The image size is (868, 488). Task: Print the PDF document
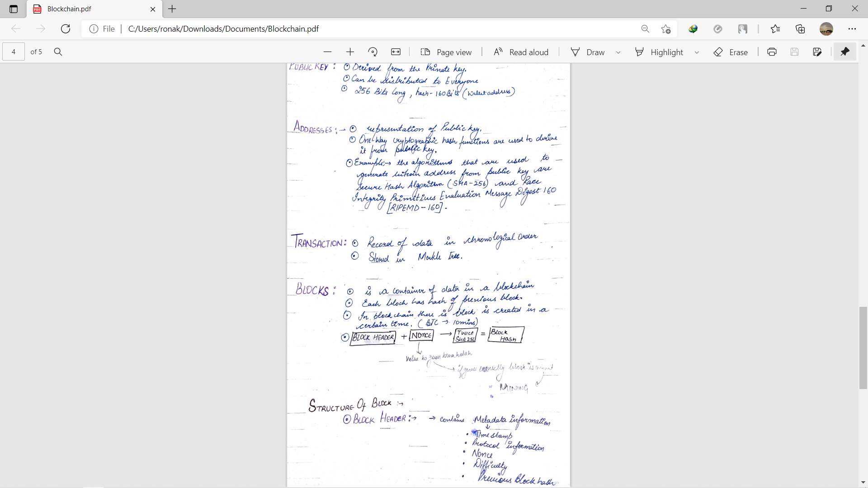point(772,52)
